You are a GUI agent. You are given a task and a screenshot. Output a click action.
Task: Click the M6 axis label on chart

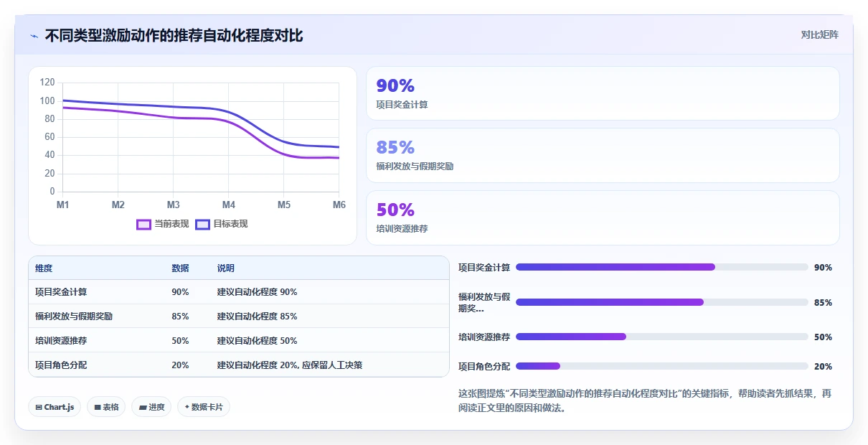click(339, 205)
